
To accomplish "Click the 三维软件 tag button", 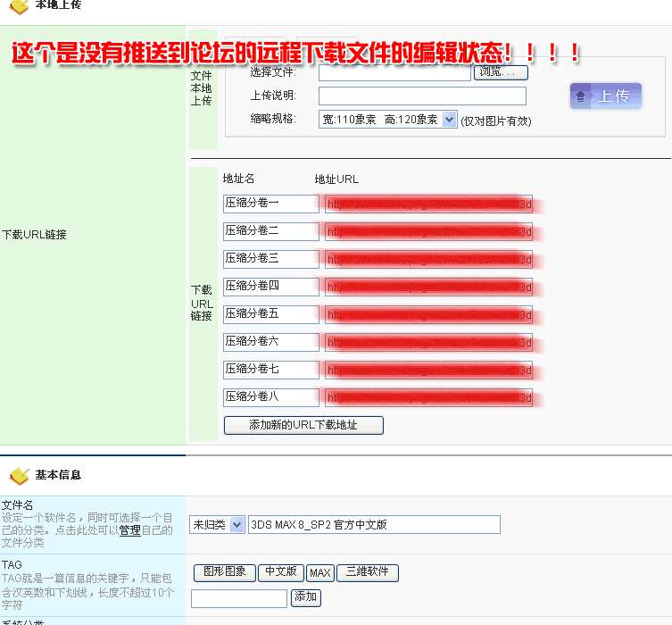I will (368, 572).
